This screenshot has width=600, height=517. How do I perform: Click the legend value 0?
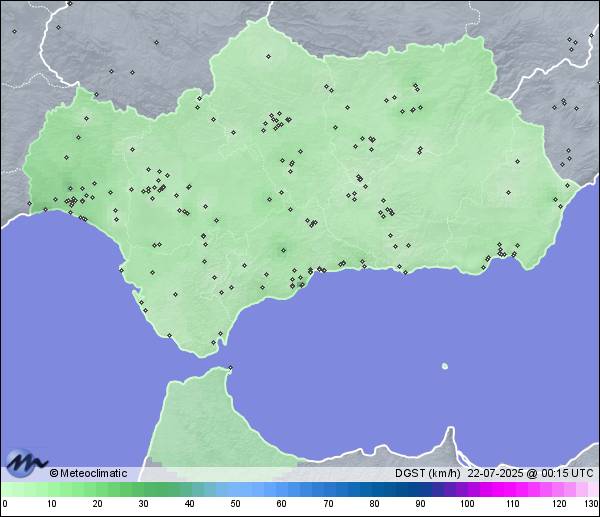[x=5, y=504]
